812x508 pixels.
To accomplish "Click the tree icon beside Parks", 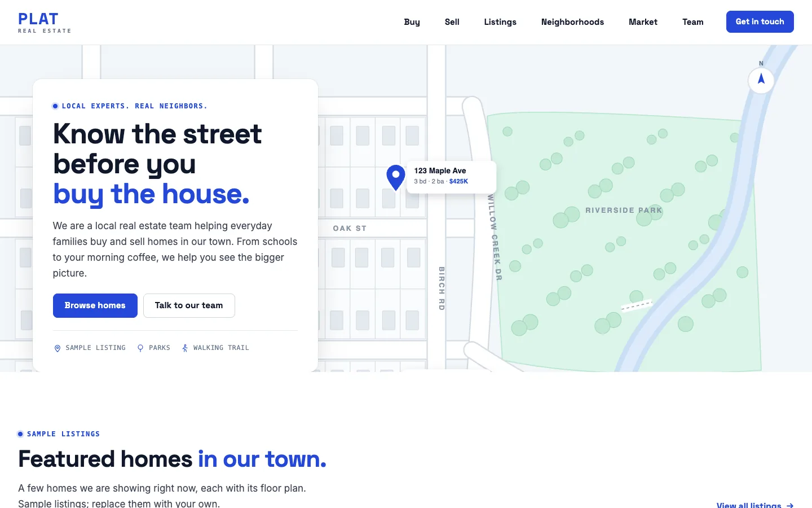I will [140, 348].
